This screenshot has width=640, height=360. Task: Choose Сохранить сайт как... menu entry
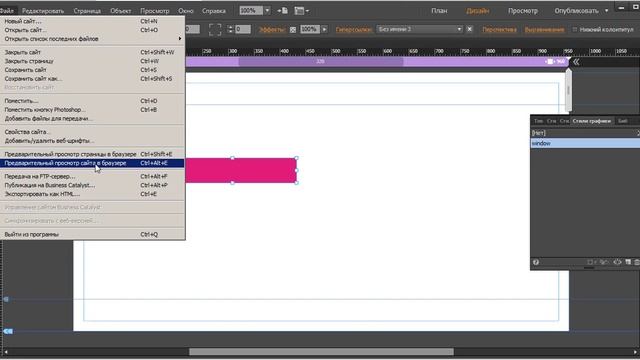click(92, 79)
